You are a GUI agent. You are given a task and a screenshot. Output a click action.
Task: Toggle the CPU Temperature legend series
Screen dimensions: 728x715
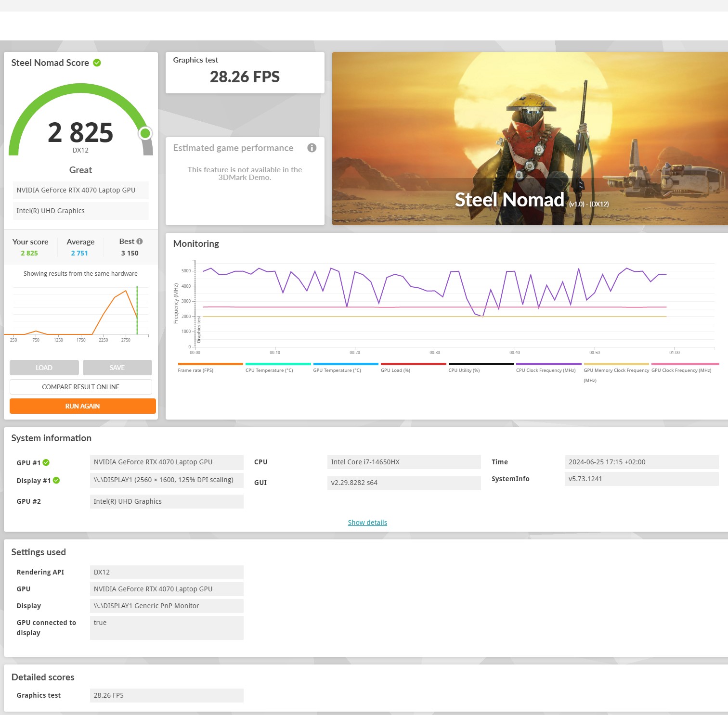[x=269, y=370]
